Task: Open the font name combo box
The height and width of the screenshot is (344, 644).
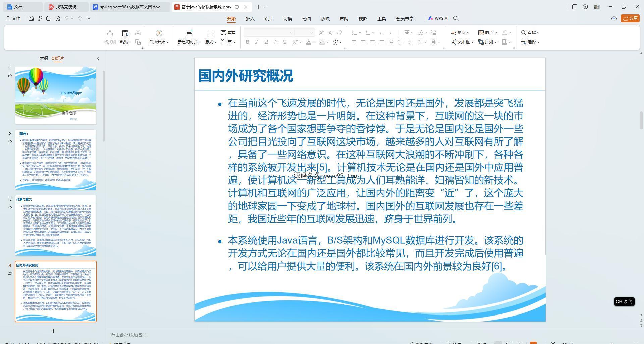Action: [x=269, y=33]
